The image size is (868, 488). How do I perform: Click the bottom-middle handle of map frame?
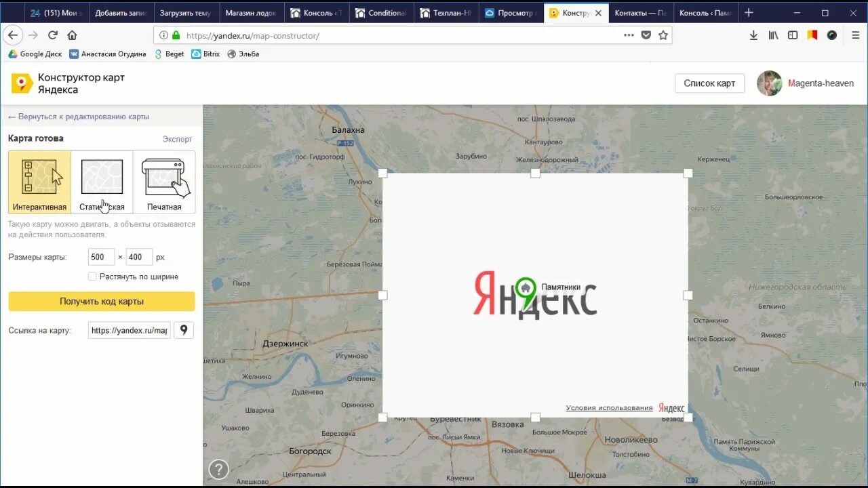coord(535,418)
